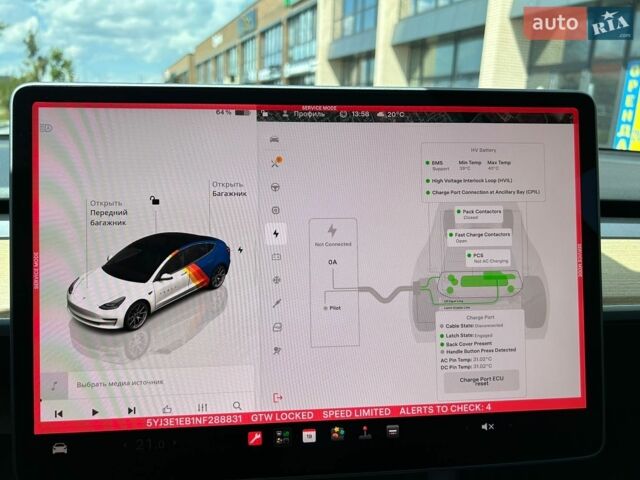Viewport: 640px width, 480px height.
Task: Tap the thumbs-up like icon
Action: click(x=167, y=409)
